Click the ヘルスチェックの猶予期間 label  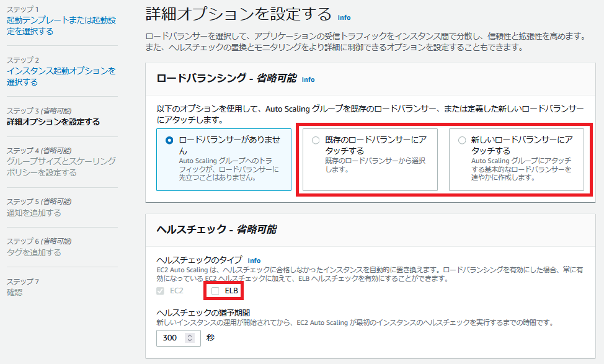point(203,313)
